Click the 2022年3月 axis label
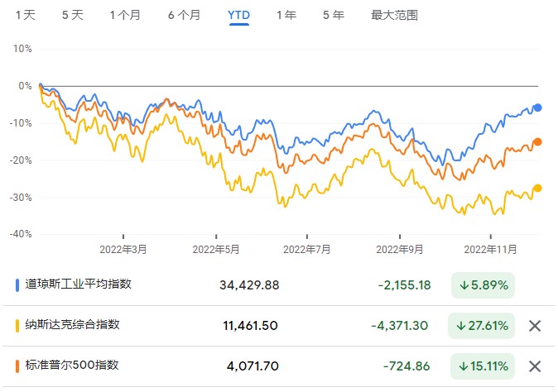Screen dimensions: 558x392 [123, 250]
